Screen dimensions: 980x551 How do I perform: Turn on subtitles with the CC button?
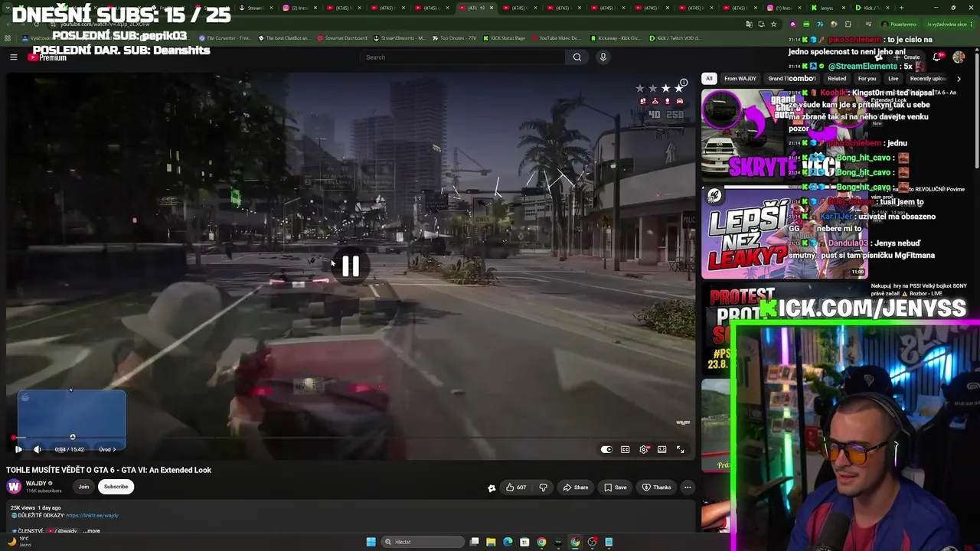tap(625, 449)
